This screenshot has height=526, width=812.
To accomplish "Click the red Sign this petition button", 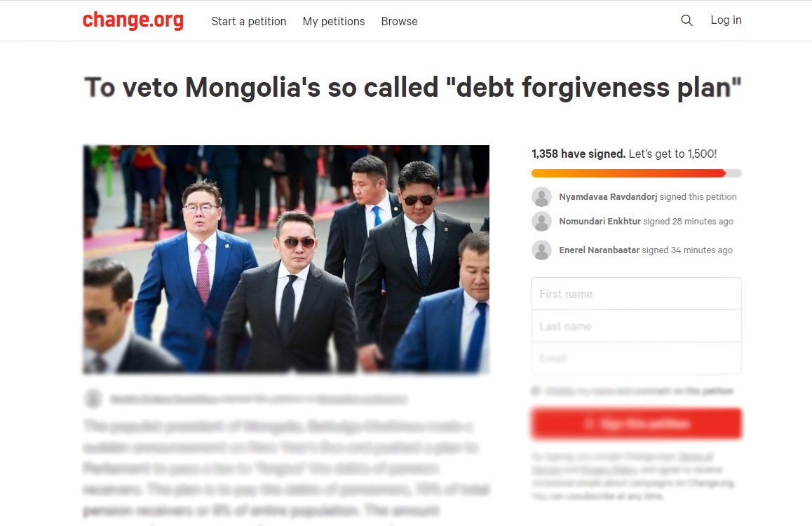I will [637, 424].
